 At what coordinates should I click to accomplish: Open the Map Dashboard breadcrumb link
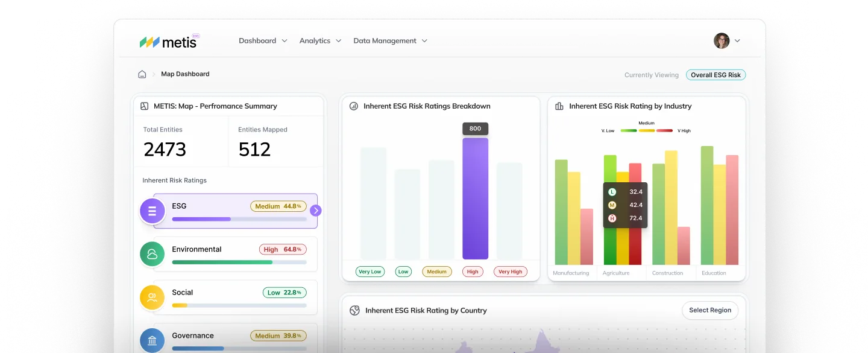click(x=185, y=74)
